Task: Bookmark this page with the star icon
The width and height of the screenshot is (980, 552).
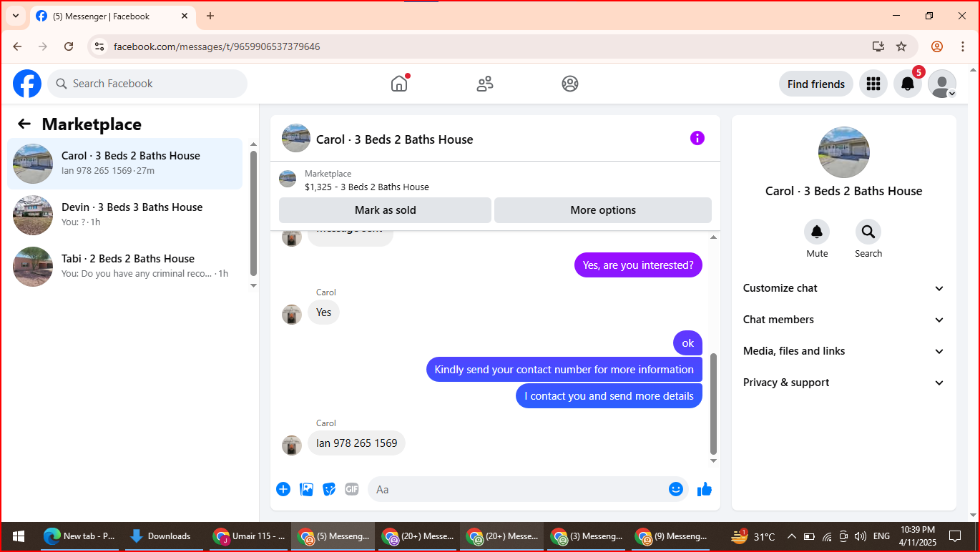Action: tap(901, 46)
